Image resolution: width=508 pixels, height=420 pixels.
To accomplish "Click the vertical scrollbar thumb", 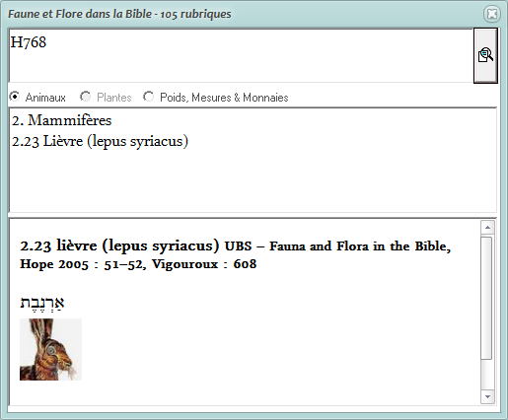I will pos(487,298).
